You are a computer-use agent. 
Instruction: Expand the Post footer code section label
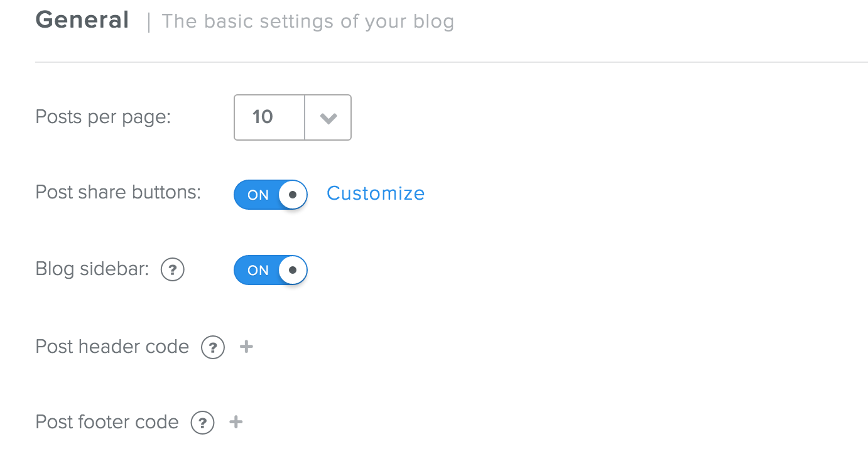(x=107, y=422)
